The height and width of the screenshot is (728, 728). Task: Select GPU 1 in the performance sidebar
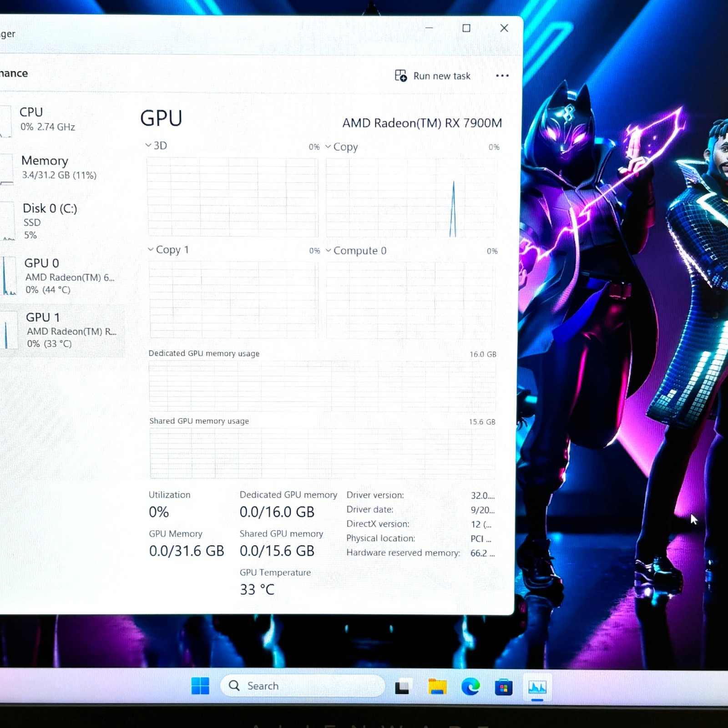tap(62, 330)
